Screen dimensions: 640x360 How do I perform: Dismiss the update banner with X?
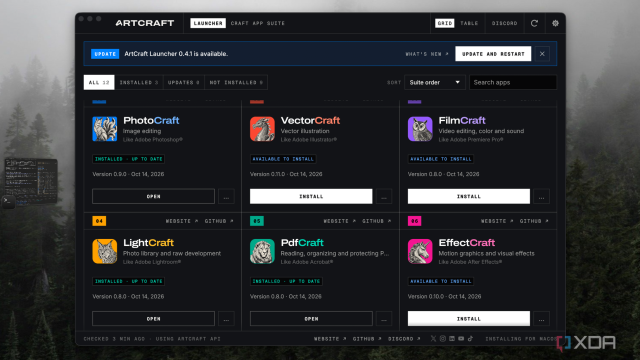click(x=542, y=54)
